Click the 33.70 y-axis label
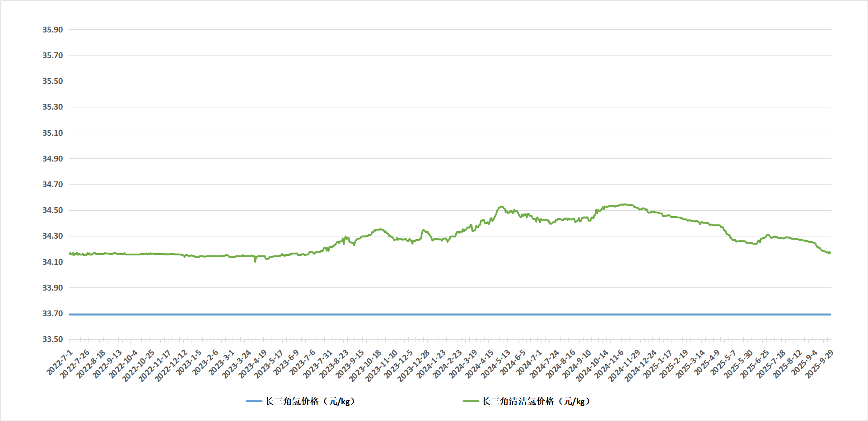Viewport: 868px width, 421px height. [52, 314]
